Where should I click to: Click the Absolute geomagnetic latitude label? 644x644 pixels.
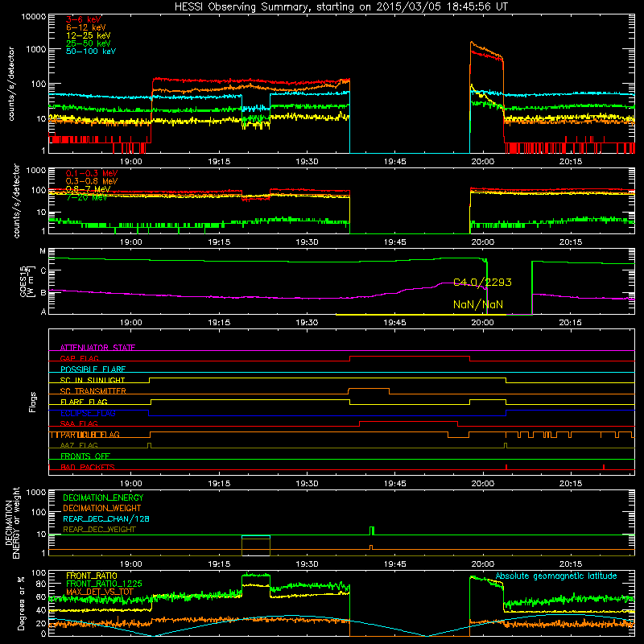point(556,576)
